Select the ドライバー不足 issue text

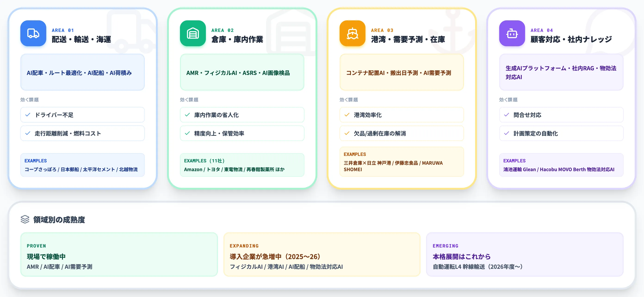(54, 115)
